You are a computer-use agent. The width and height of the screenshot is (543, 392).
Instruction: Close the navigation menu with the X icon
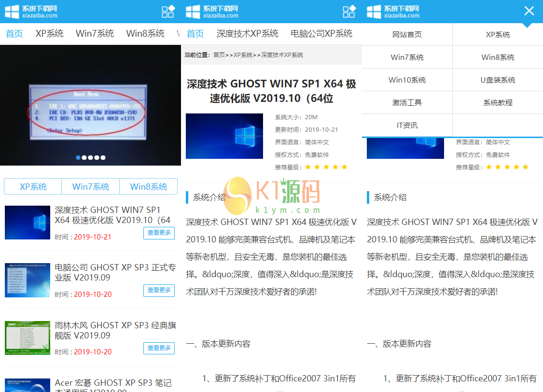529,11
